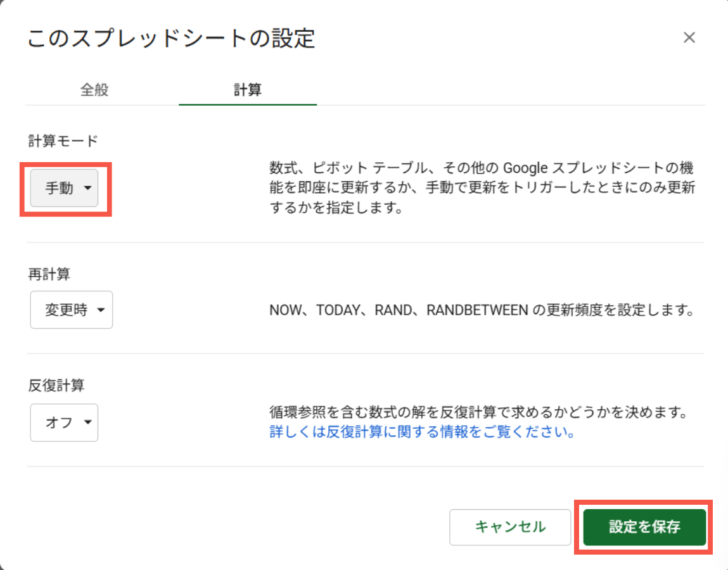This screenshot has height=570, width=728.
Task: Click the 設定を保存 button
Action: coord(644,527)
